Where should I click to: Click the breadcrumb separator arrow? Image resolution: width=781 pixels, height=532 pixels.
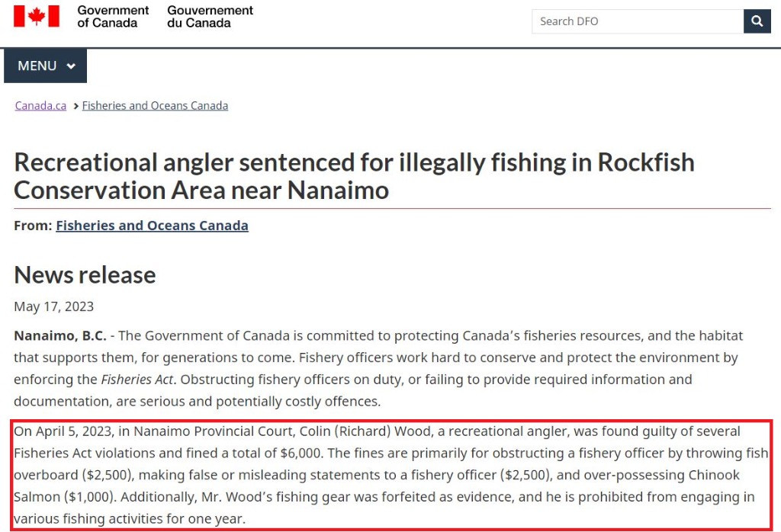[76, 106]
